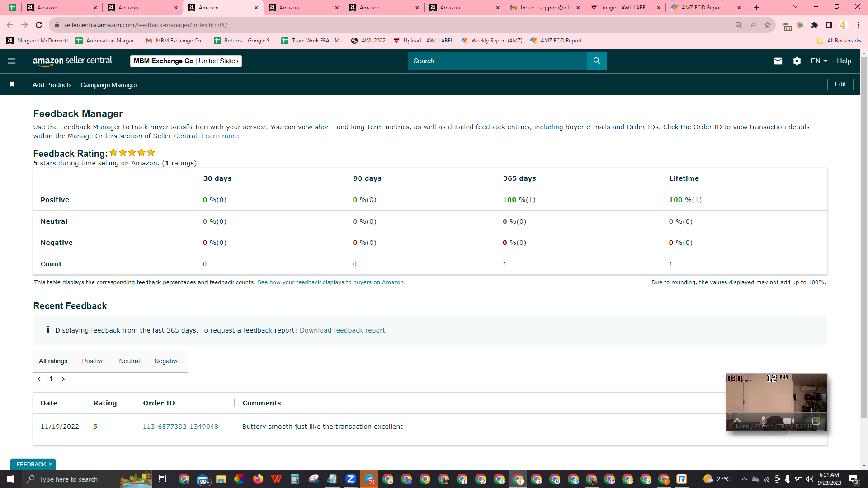
Task: Open the Windows notification center icon
Action: click(854, 479)
